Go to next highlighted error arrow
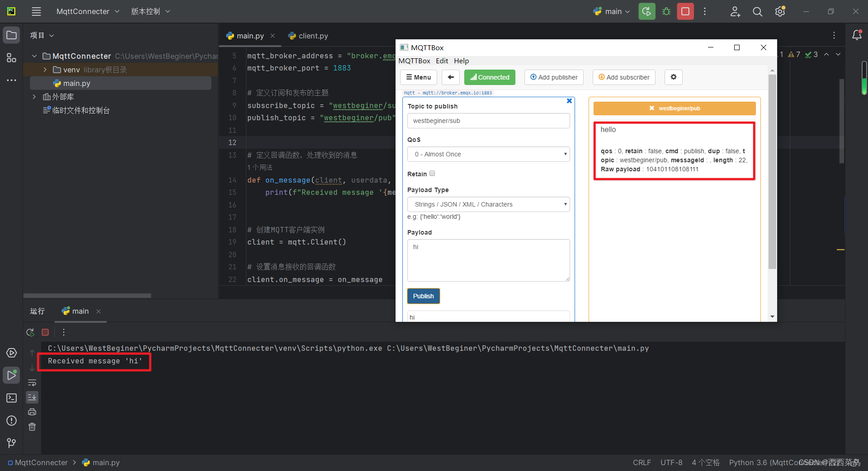This screenshot has height=471, width=868. point(838,54)
